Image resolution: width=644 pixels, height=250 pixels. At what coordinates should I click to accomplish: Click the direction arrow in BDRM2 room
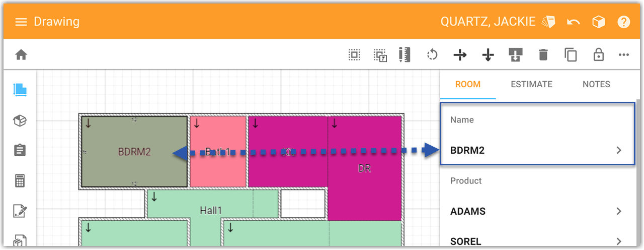pyautogui.click(x=88, y=123)
